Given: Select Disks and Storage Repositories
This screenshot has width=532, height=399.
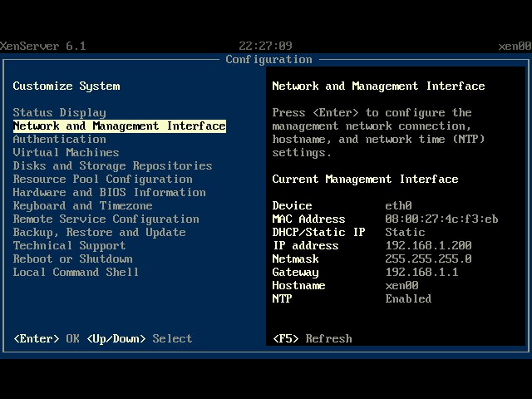Looking at the screenshot, I should (x=113, y=165).
